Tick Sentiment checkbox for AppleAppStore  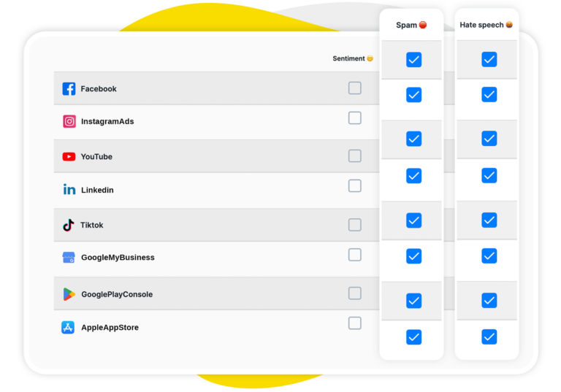coord(354,323)
